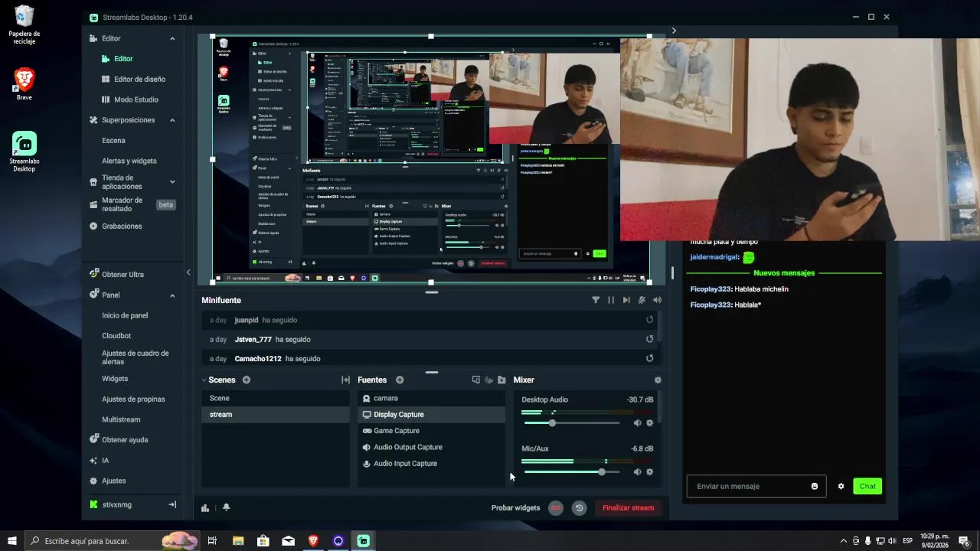Open the scene transitions editor
This screenshot has width=980, height=551.
pyautogui.click(x=345, y=380)
